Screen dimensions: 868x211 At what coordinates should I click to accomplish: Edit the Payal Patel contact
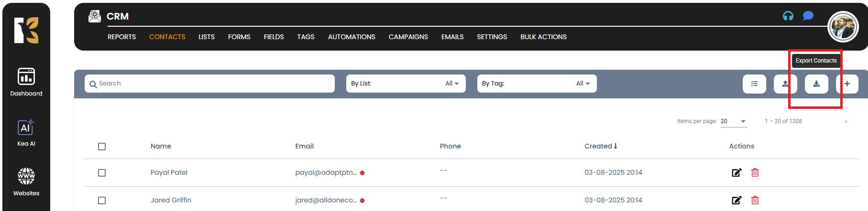(736, 172)
